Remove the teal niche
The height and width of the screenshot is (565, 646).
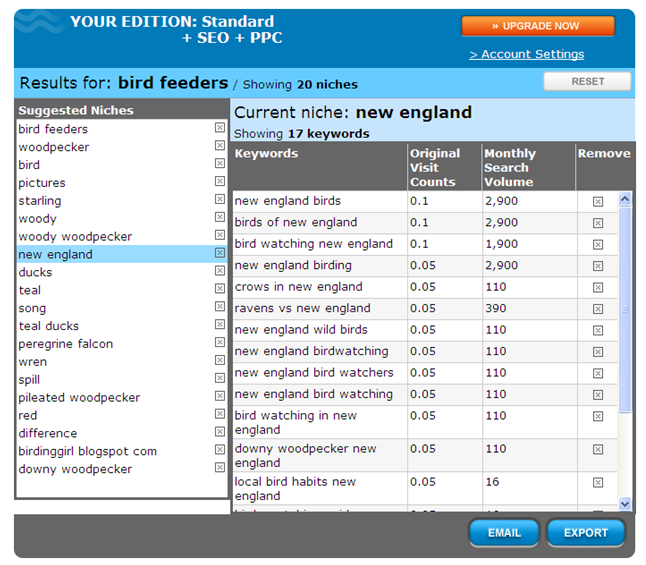click(x=220, y=288)
